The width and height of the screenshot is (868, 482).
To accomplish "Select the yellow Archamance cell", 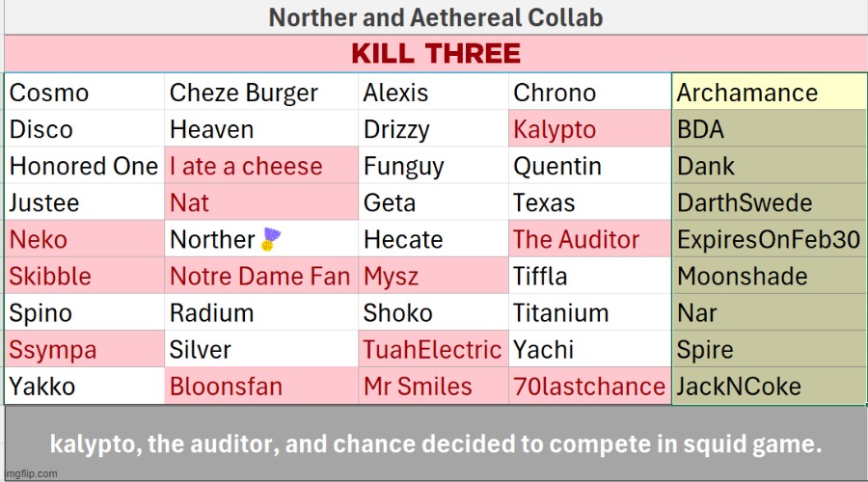I will [x=768, y=93].
